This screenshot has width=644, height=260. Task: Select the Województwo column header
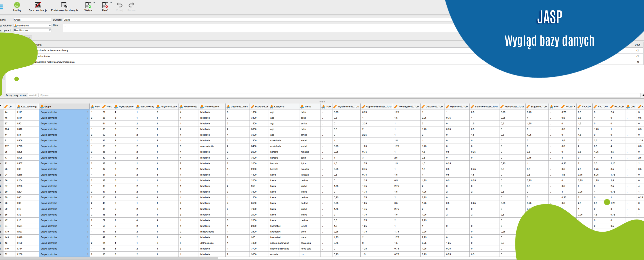(x=211, y=107)
